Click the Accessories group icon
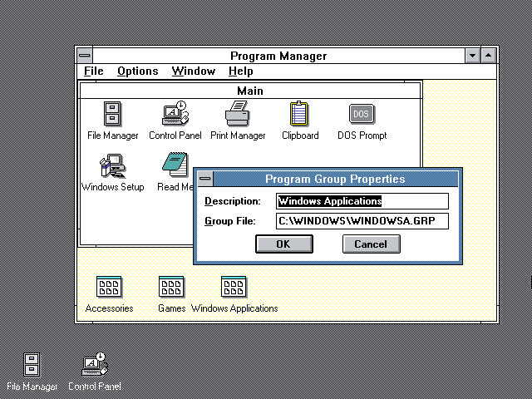Viewport: 532px width, 399px height. coord(109,287)
